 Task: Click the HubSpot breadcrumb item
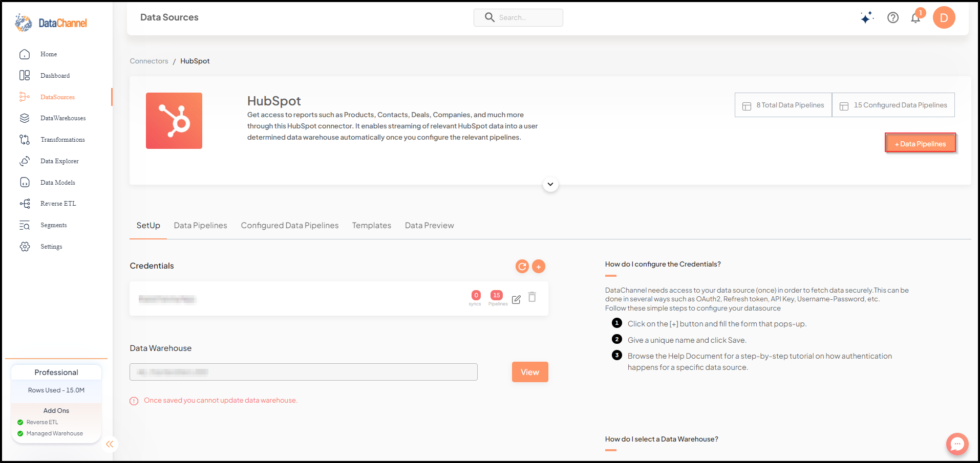(x=195, y=61)
